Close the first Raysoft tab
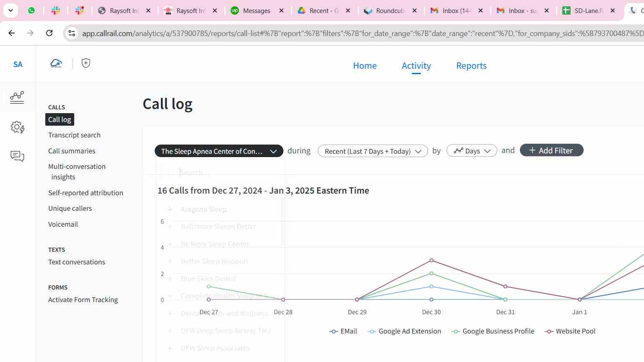 [x=148, y=10]
